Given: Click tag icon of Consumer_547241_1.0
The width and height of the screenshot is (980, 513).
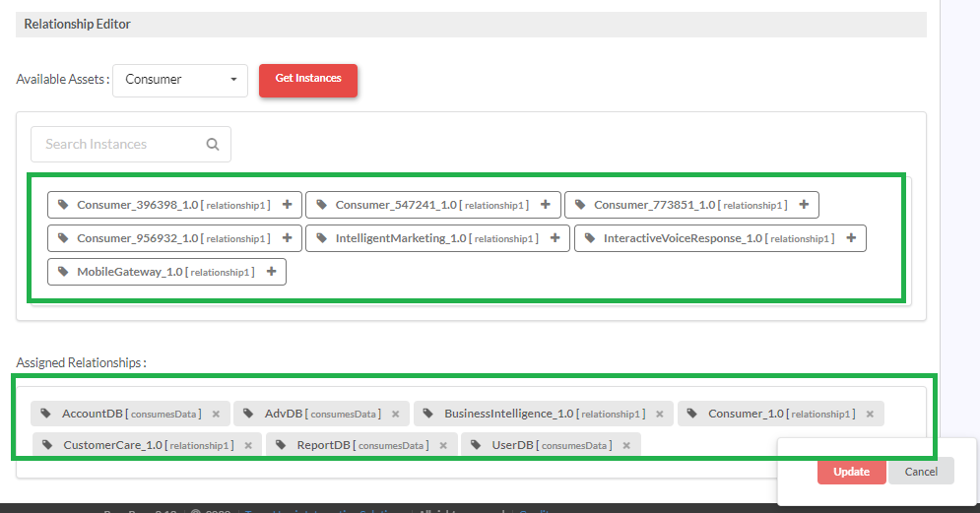Looking at the screenshot, I should pyautogui.click(x=322, y=205).
